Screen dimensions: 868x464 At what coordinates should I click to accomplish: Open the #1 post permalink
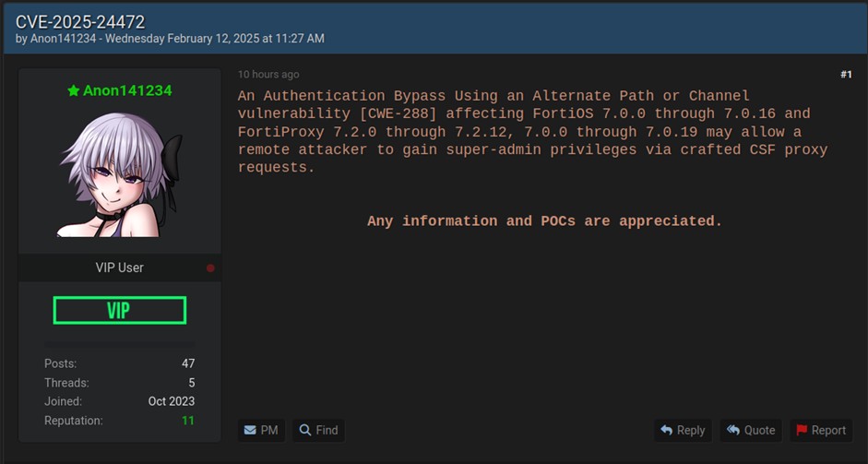[845, 75]
